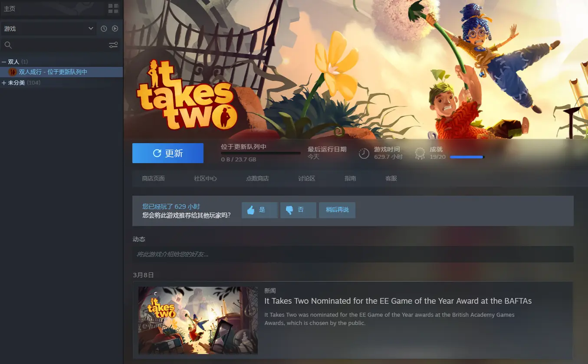Open the 商店页面 tab
The height and width of the screenshot is (364, 588).
(153, 178)
